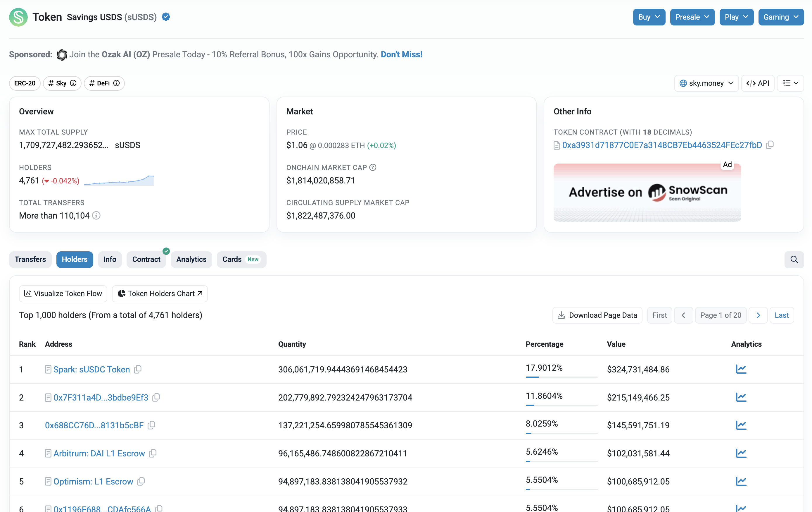Copy the Arbitrum: DAI L1 Escrow address
The image size is (812, 512).
[x=153, y=453]
